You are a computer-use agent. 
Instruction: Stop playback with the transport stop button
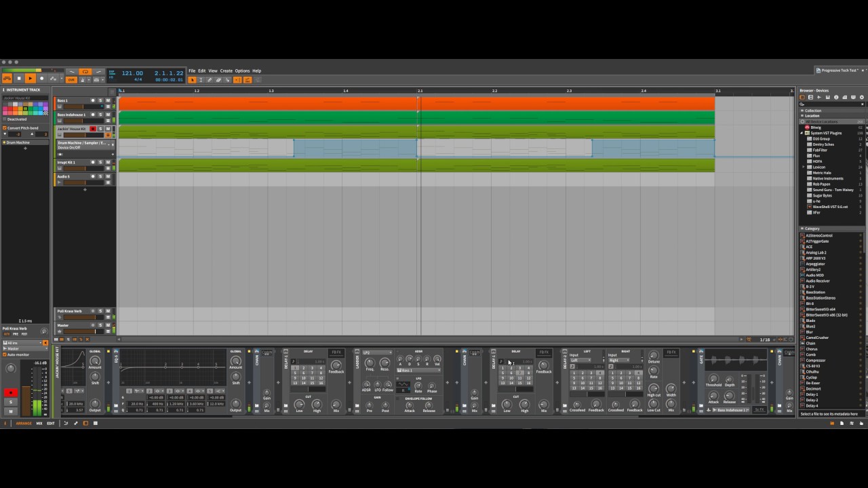19,79
